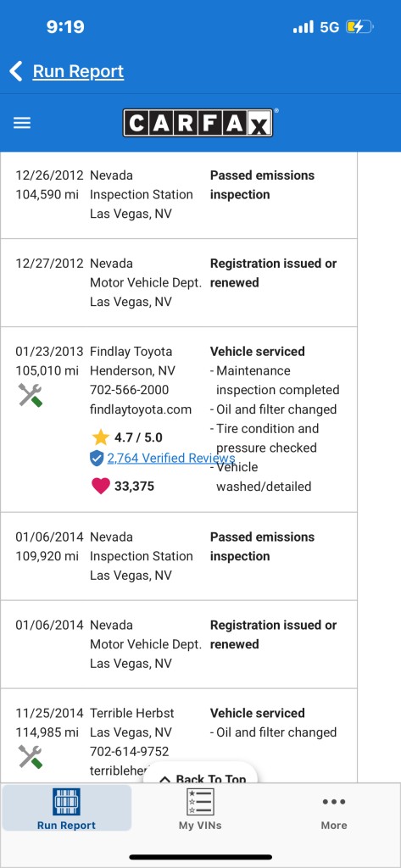Tap the Run Report back link
Image resolution: width=401 pixels, height=868 pixels.
[78, 71]
